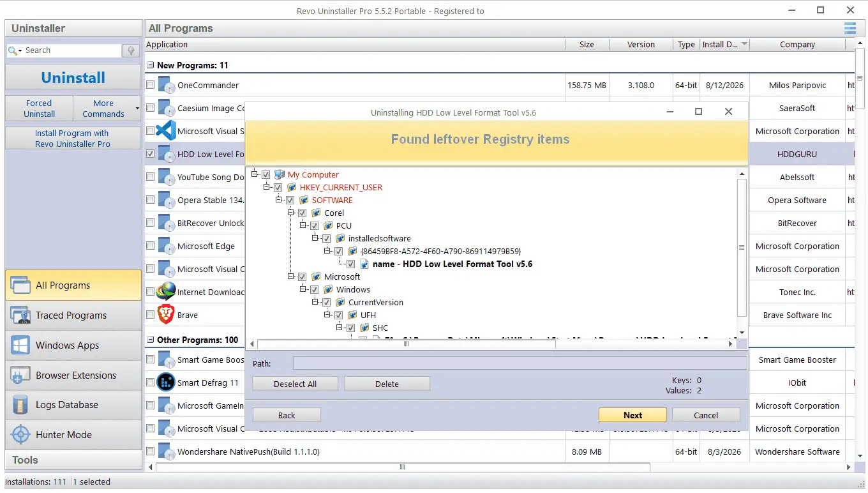Open the view options menu icon beside All Programs header
Viewport: 868px width, 493px height.
pos(849,28)
